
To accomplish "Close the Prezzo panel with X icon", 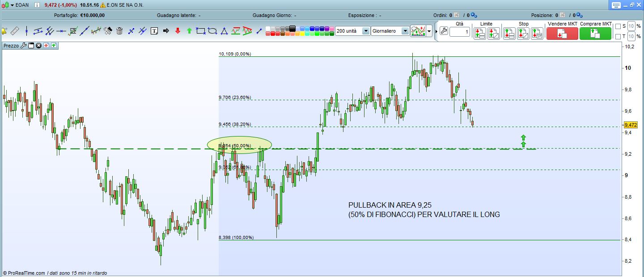I will (x=38, y=45).
